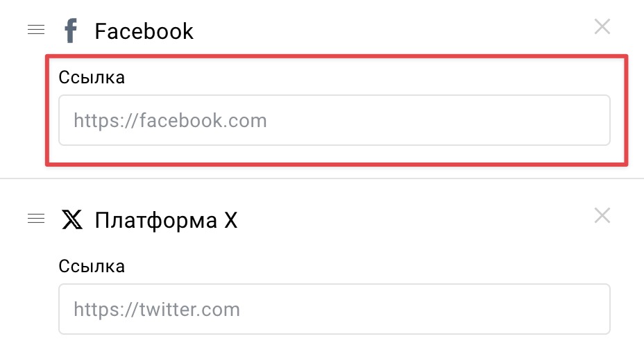Delete the Facebook social link block
Viewport: 644px width, 350px height.
click(602, 26)
